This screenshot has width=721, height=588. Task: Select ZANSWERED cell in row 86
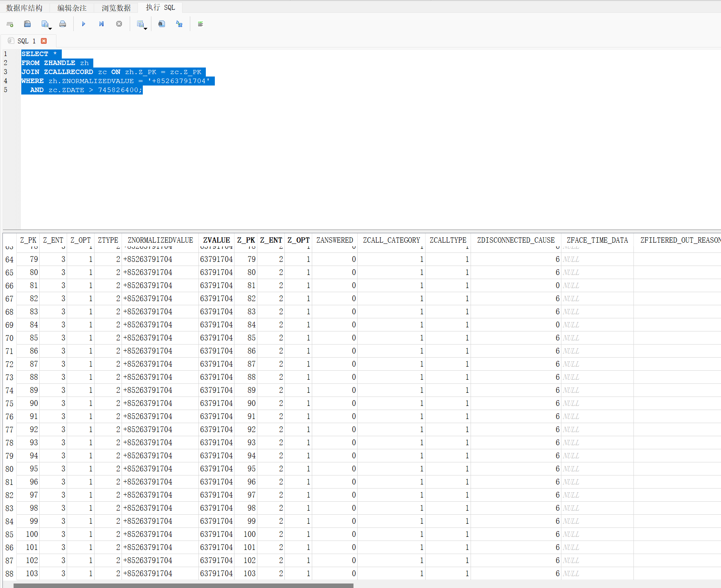click(335, 547)
